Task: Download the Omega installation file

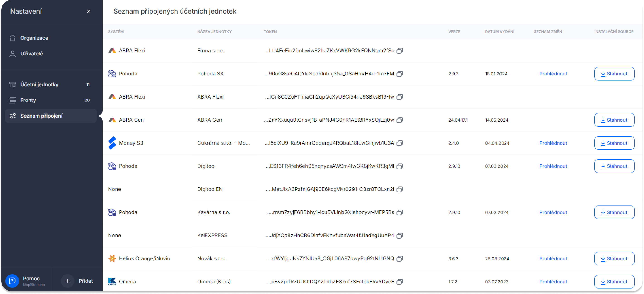Action: (x=614, y=282)
